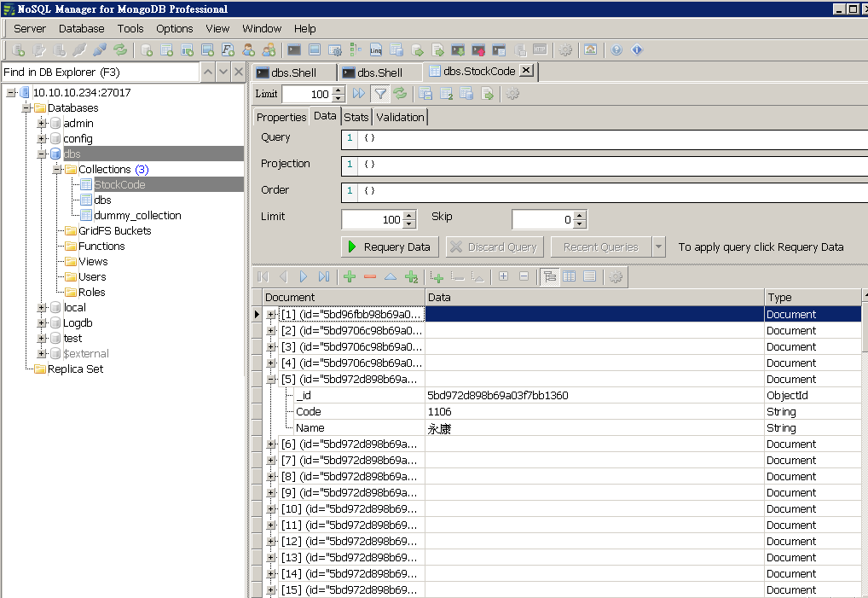Collapse the Collections folder

[57, 170]
